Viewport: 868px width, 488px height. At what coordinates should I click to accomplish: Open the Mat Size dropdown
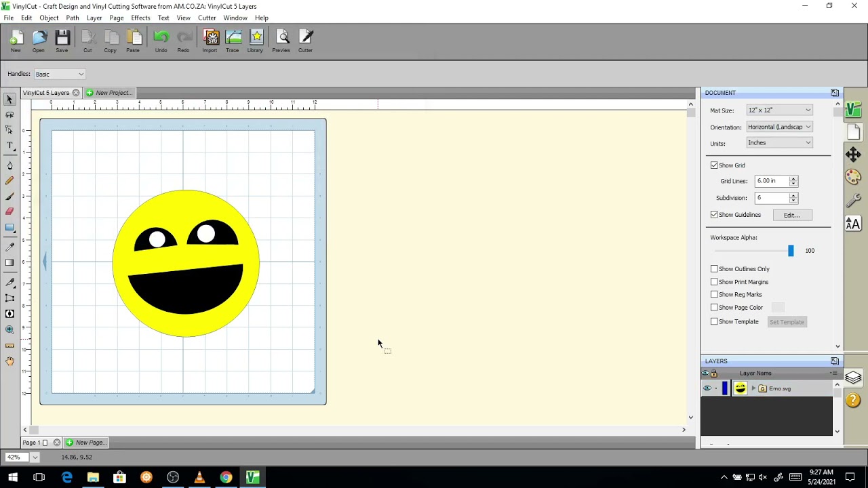coord(779,110)
